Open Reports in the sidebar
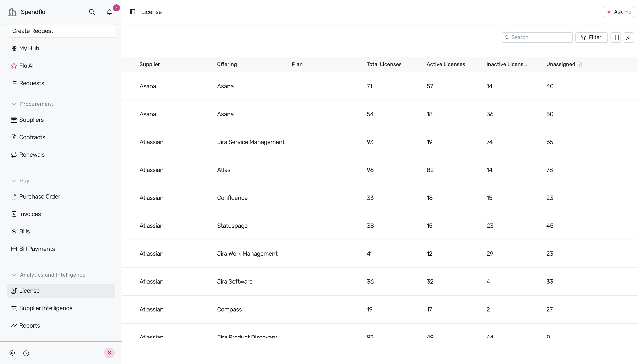 [61, 326]
